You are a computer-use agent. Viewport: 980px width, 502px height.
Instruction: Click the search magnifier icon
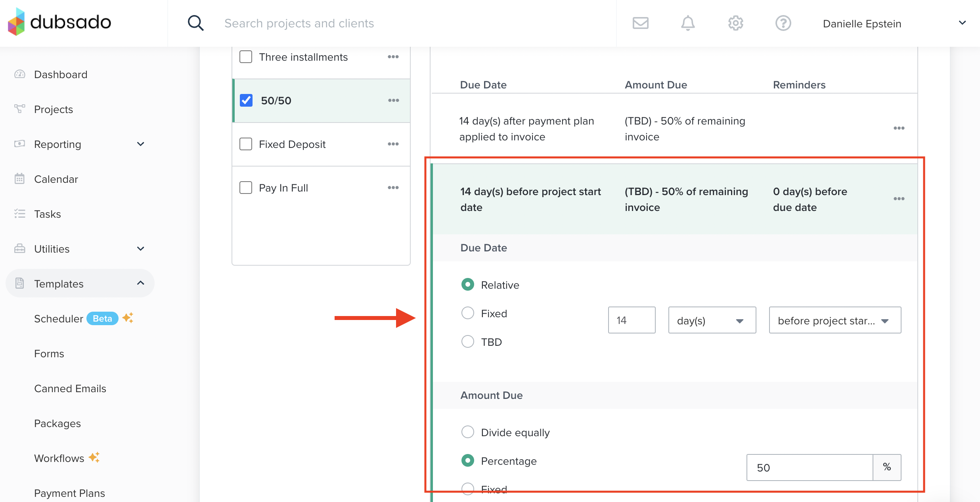tap(195, 23)
